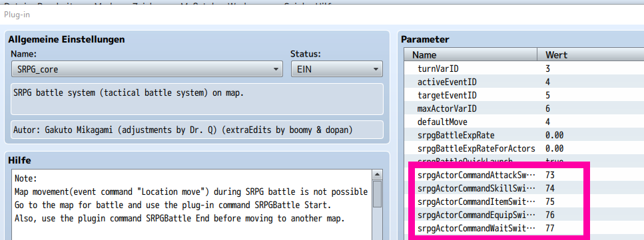This screenshot has width=644, height=240.
Task: Select the activeEventID parameter row
Action: pyautogui.click(x=524, y=82)
